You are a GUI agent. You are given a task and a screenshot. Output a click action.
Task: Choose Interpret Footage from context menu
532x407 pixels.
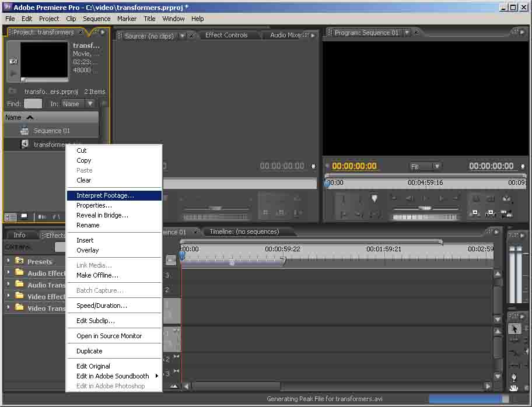pos(114,195)
